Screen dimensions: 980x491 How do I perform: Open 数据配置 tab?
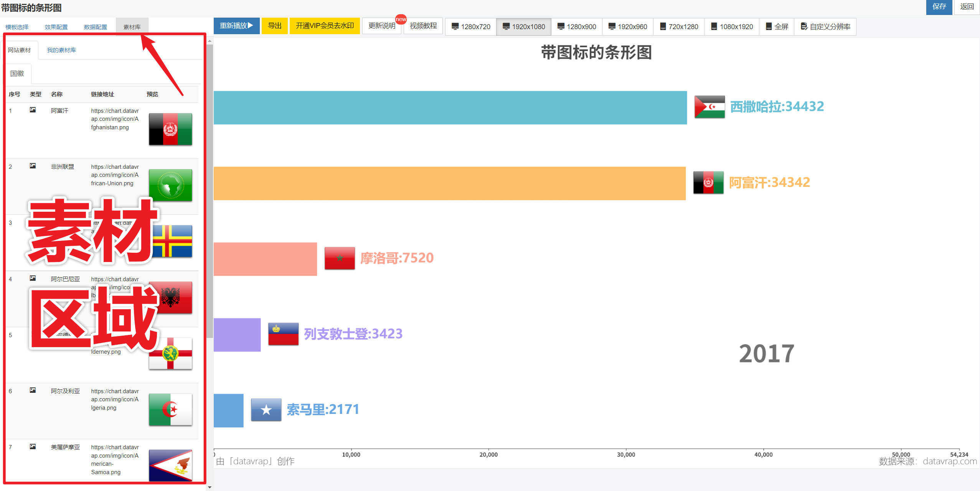point(95,27)
